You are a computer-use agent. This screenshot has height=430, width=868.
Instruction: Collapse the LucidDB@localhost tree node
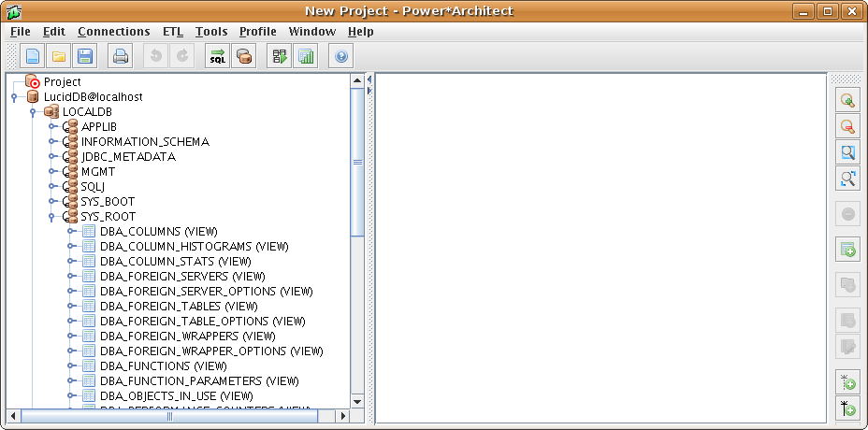(14, 97)
